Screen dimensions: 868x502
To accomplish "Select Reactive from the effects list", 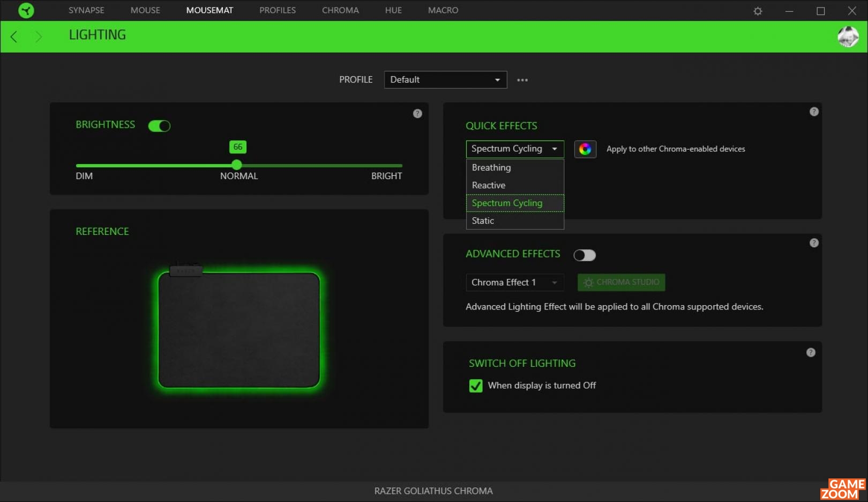I will tap(515, 186).
